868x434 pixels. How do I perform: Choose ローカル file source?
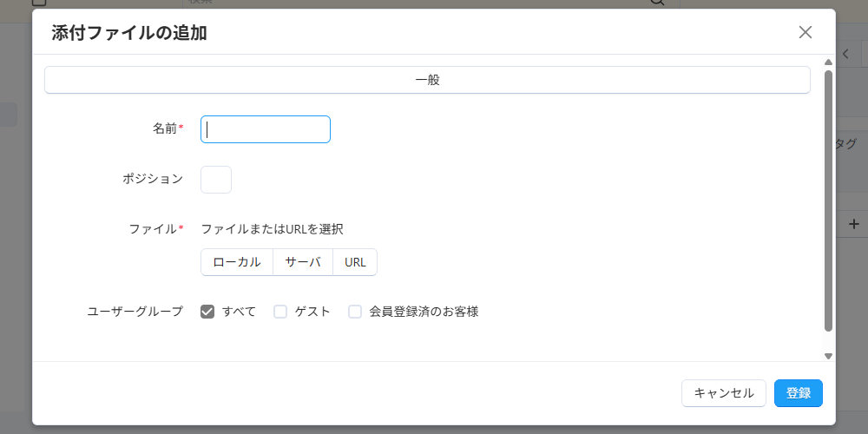(x=237, y=262)
